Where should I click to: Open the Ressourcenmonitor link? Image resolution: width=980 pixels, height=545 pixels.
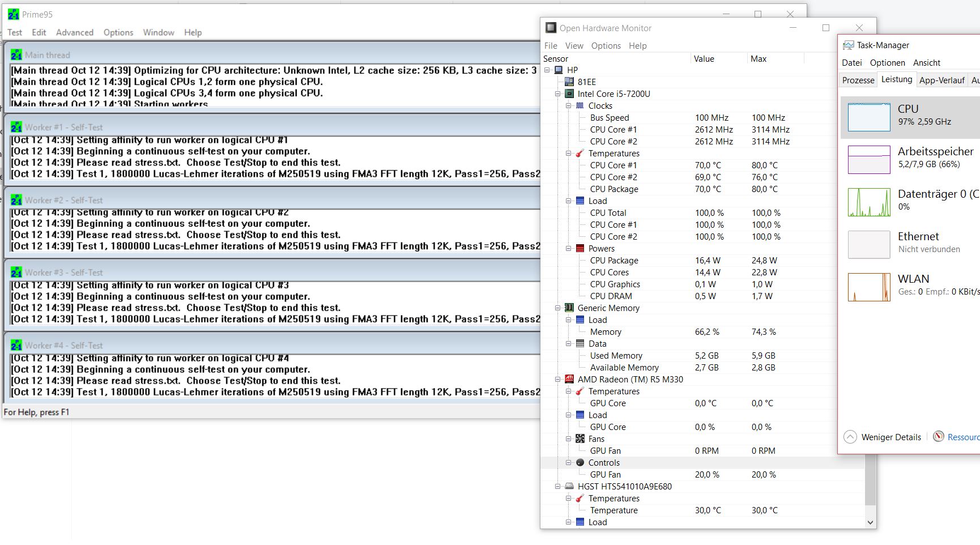tap(964, 437)
